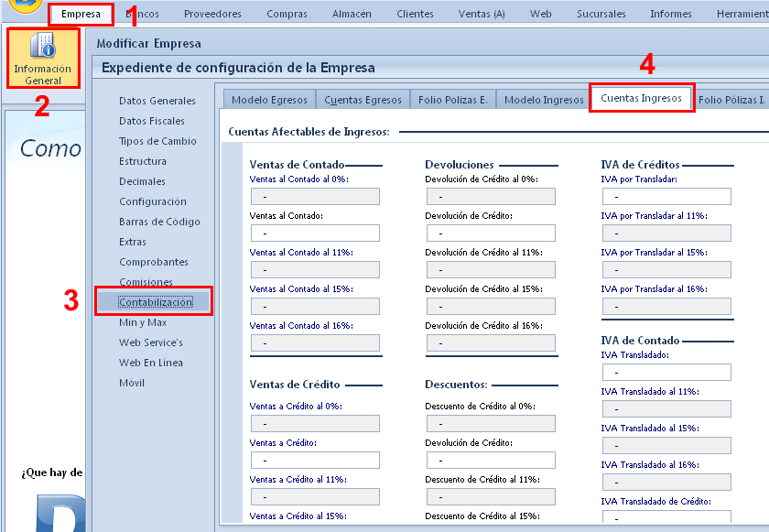Screen dimensions: 769x532
Task: Click the IVA por Trasladar field
Action: (666, 196)
